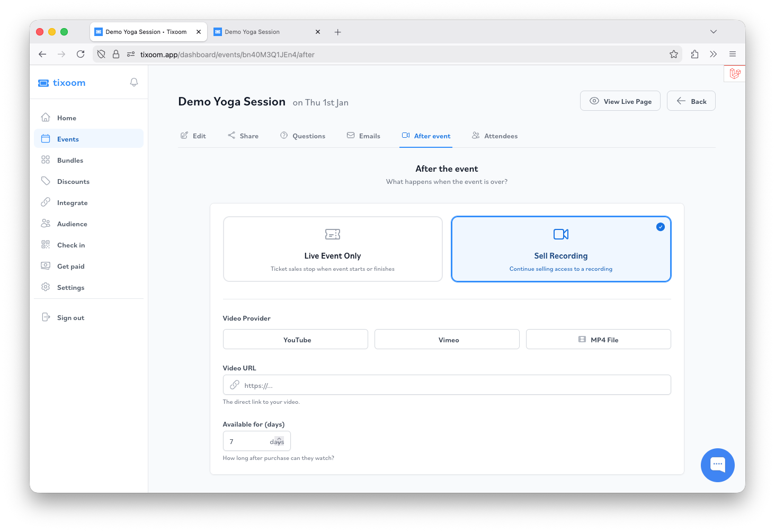Select the Live Event Only option
The image size is (775, 532).
(x=333, y=249)
